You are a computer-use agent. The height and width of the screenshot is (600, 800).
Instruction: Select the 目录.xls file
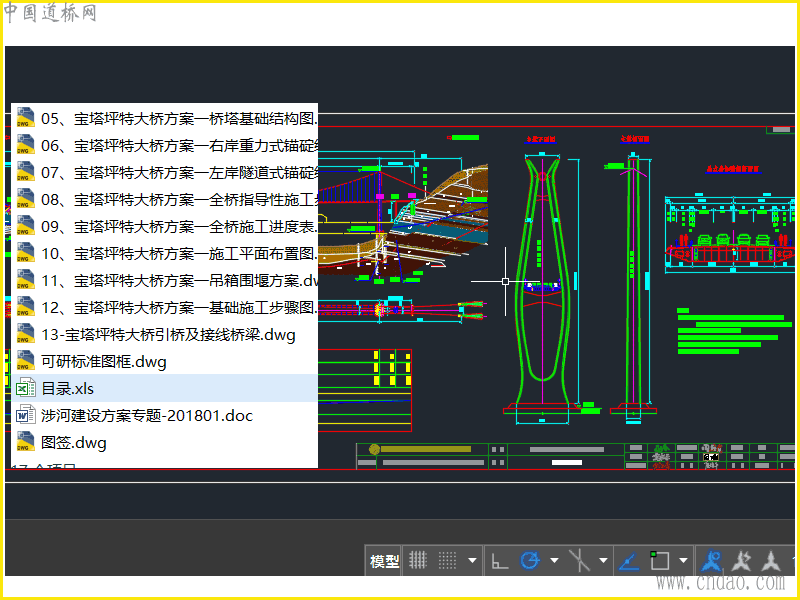[x=67, y=388]
